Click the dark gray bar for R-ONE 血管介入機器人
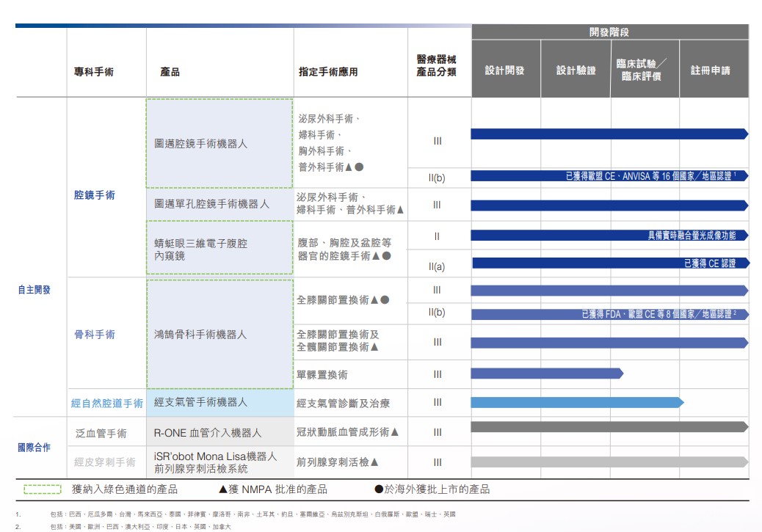Screen dimensions: 762x532 click(x=609, y=427)
